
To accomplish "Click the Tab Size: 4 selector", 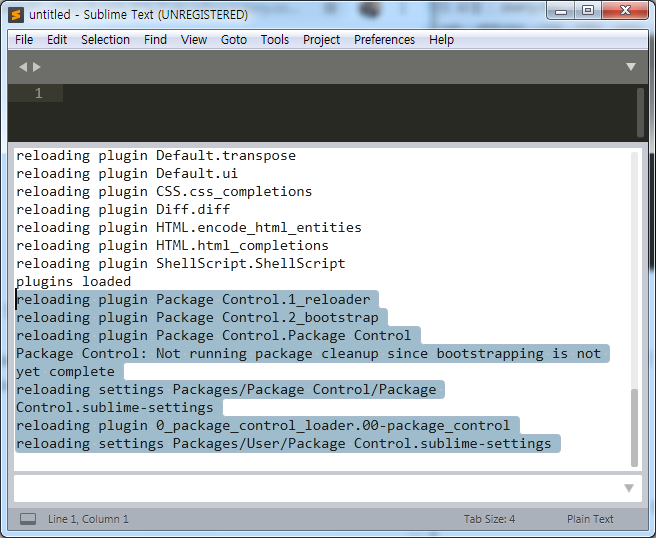I will 489,519.
